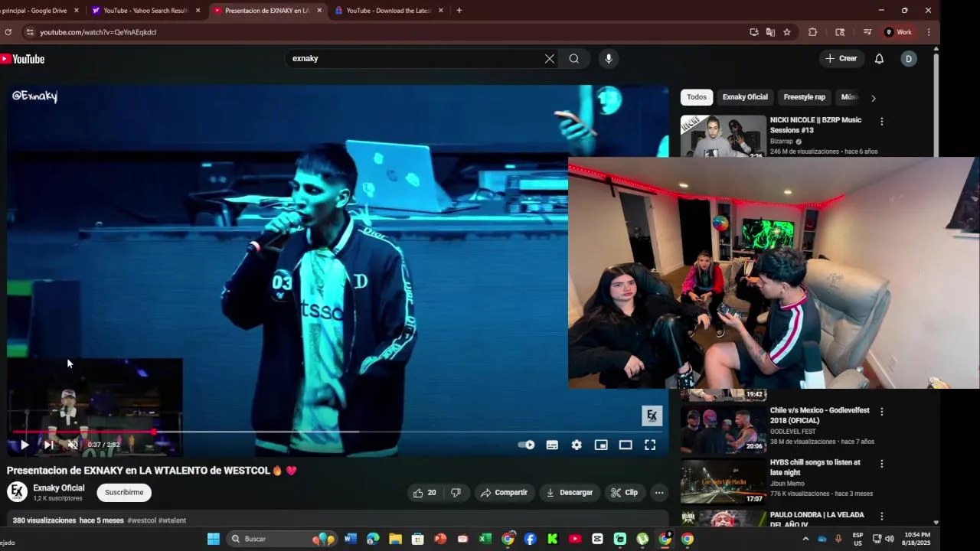Bookmark this page with the star icon

(x=786, y=32)
